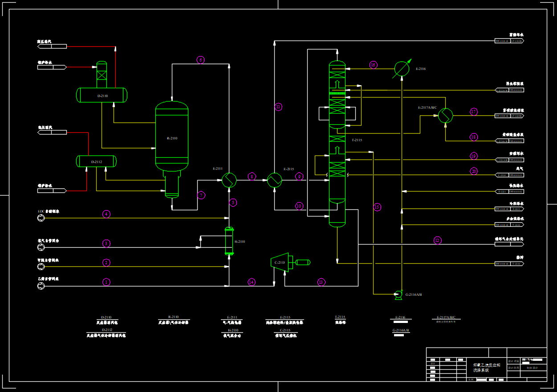Click the E-2116 cooler symbol
This screenshot has width=557, height=392.
tap(402, 69)
